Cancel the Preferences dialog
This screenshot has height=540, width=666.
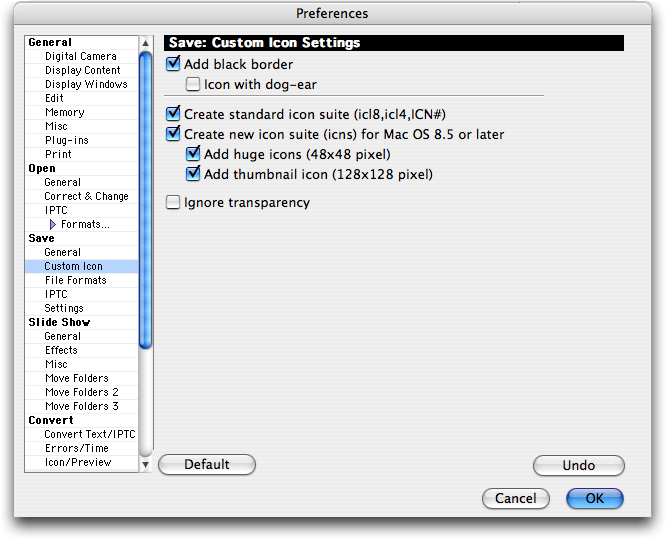(515, 498)
